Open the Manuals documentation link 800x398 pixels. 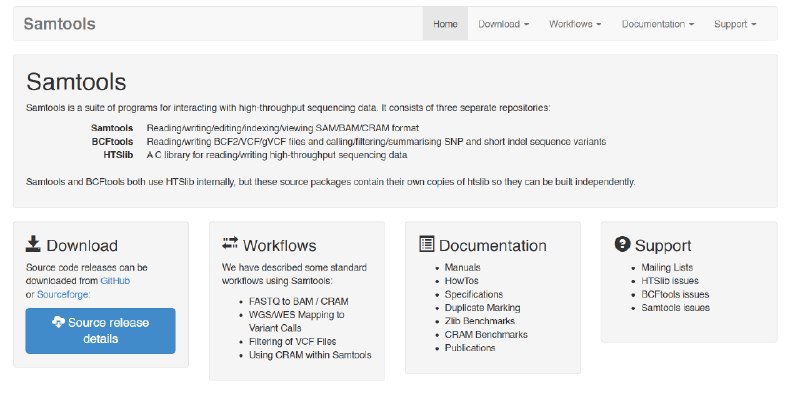pyautogui.click(x=462, y=267)
